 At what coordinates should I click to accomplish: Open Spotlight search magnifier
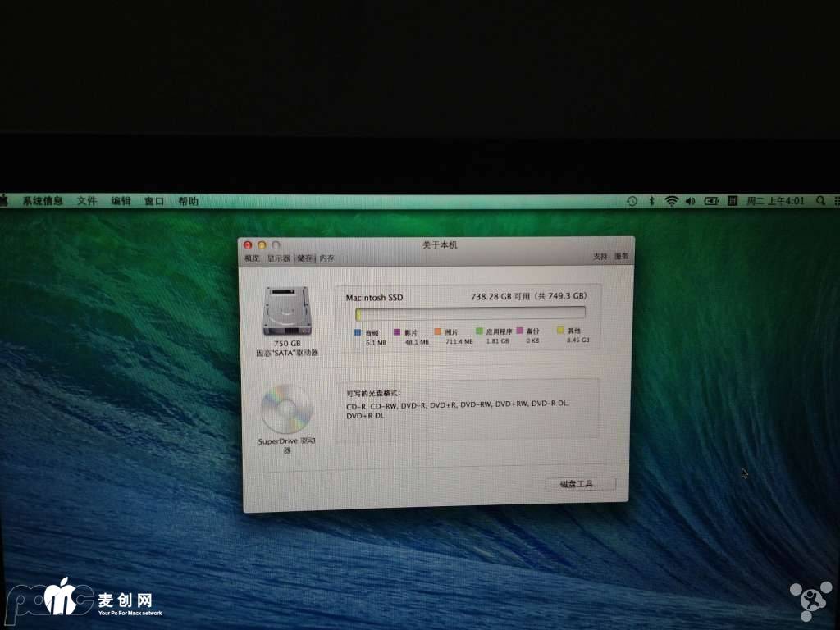[x=820, y=201]
